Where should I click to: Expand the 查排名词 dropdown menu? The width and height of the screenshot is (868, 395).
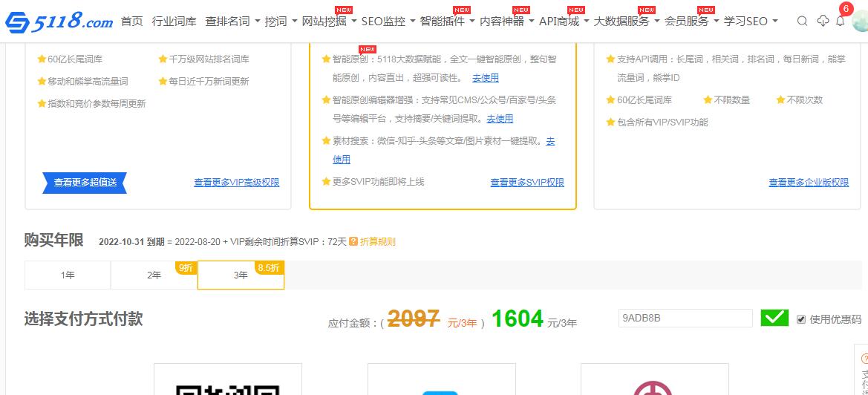(x=232, y=21)
